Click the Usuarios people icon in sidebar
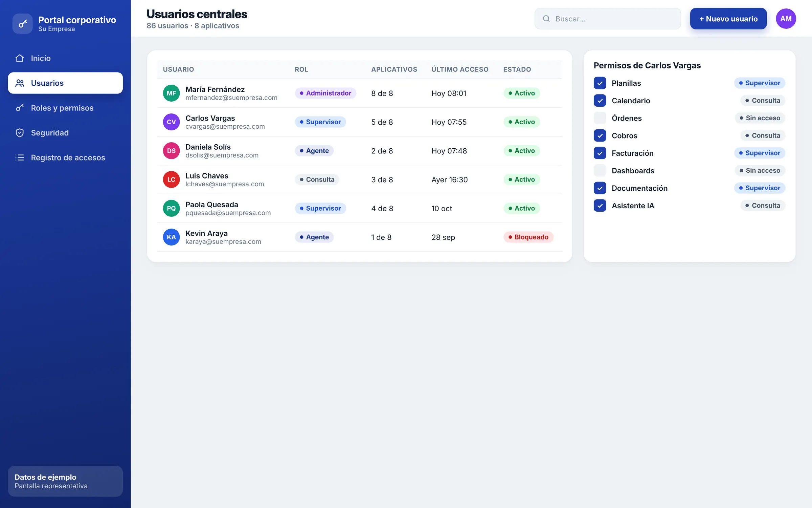 click(x=20, y=83)
